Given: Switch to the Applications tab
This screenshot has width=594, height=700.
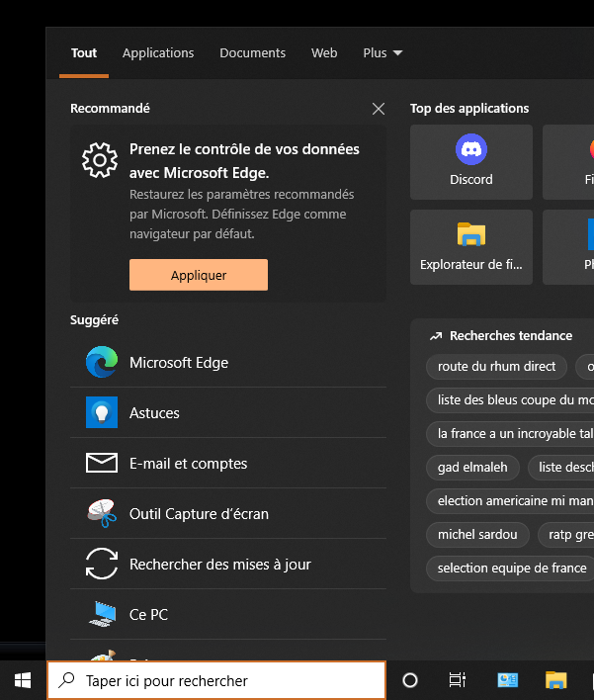Looking at the screenshot, I should pos(158,53).
